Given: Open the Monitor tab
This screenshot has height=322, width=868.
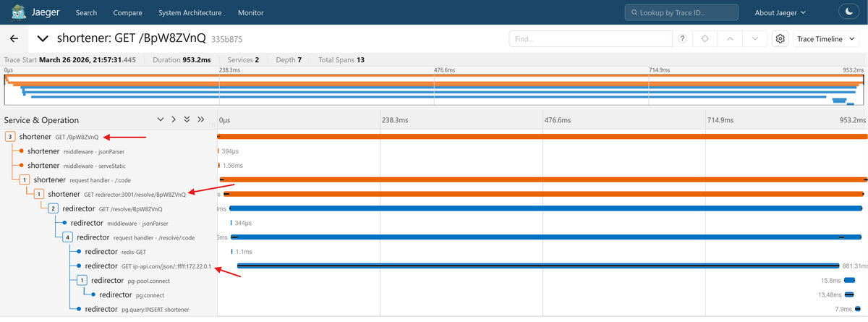Looking at the screenshot, I should (251, 13).
